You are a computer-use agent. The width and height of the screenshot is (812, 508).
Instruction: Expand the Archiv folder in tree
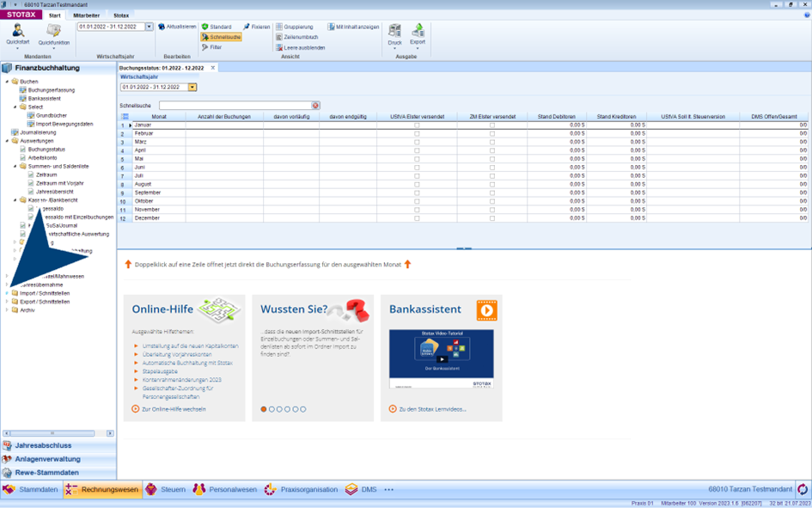[7, 310]
